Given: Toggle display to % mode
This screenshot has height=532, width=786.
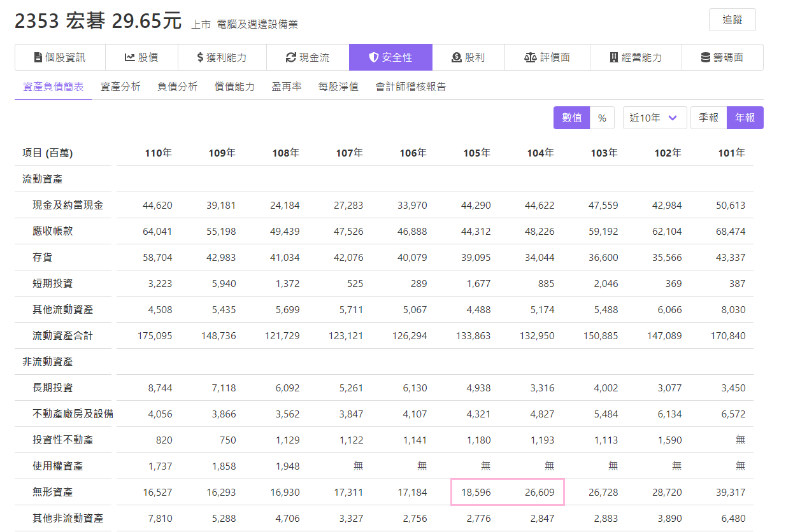Looking at the screenshot, I should 602,118.
